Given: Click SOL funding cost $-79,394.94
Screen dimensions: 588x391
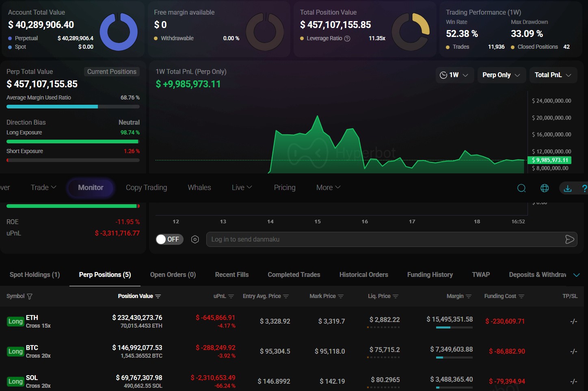Looking at the screenshot, I should (507, 382).
